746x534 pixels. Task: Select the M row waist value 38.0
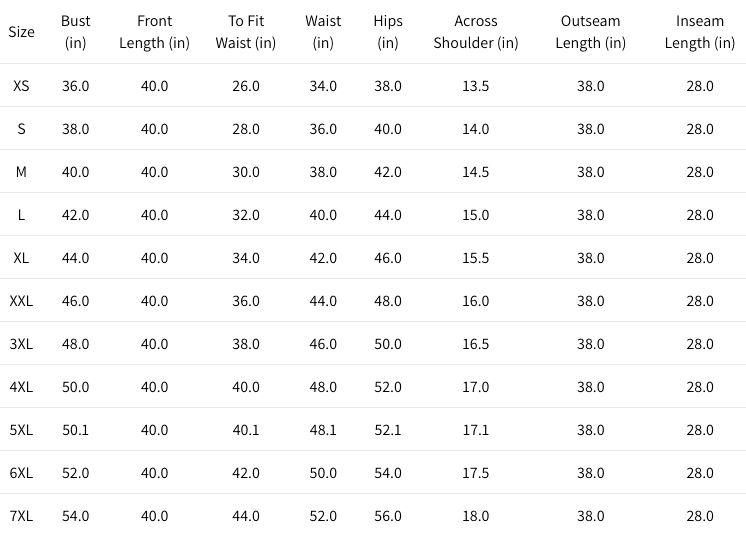pos(323,172)
